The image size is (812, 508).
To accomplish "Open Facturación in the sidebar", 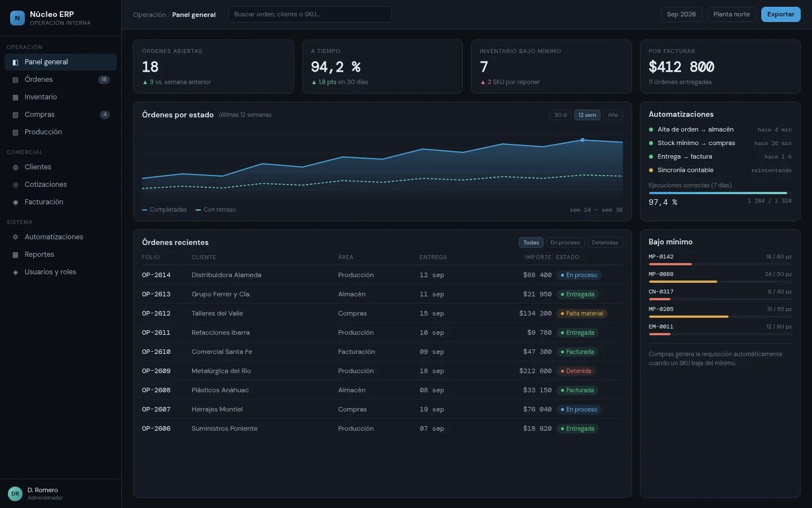I will 60,202.
